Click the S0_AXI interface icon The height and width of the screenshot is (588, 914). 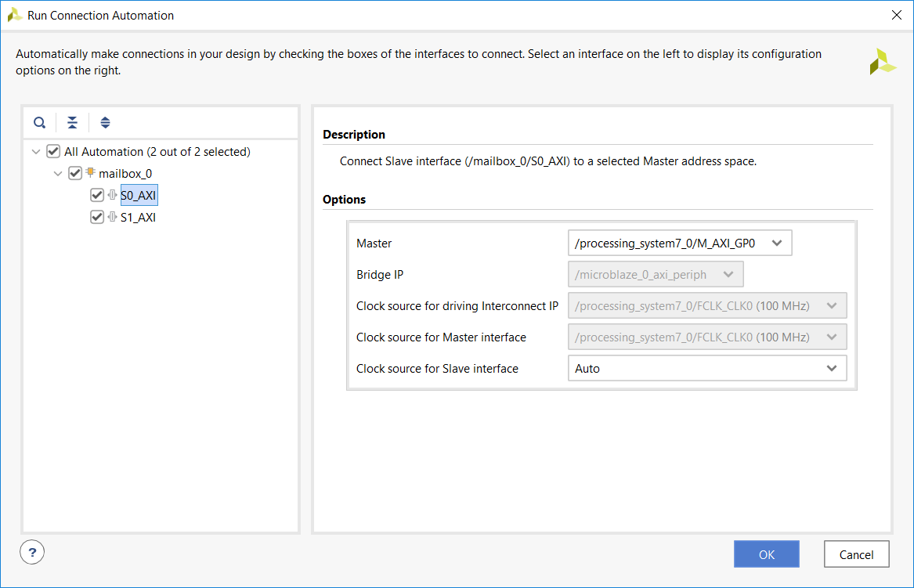113,195
